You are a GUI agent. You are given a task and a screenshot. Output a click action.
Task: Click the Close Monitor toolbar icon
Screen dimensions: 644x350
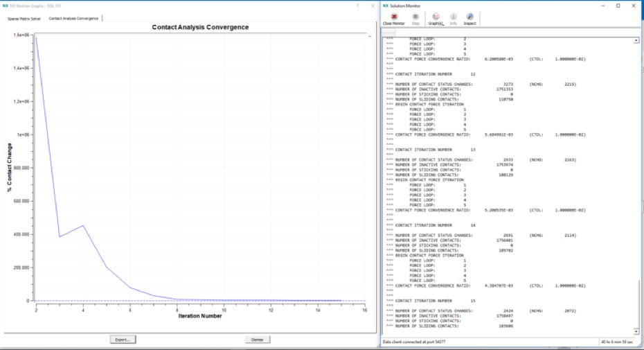pos(394,17)
